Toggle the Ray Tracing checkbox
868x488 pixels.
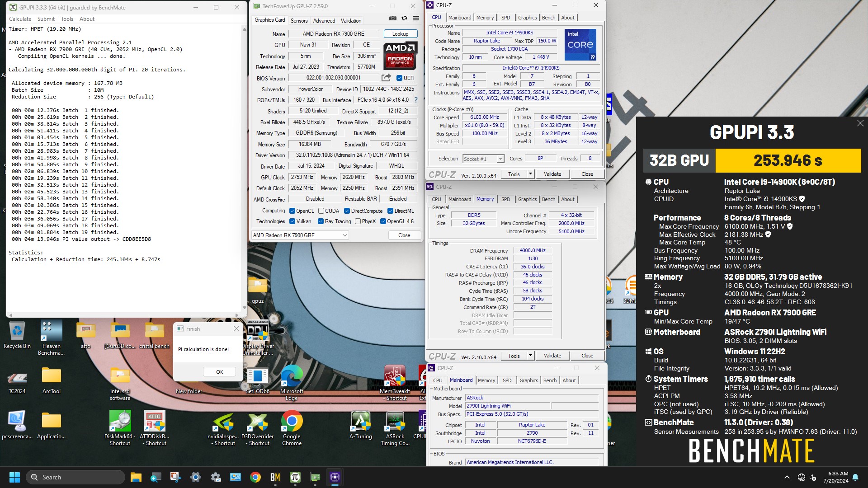coord(321,221)
